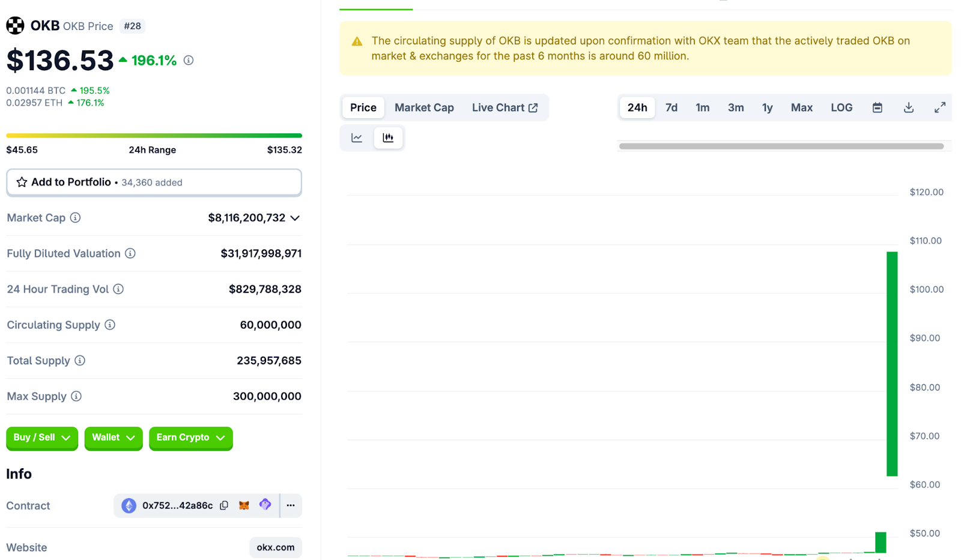Viewport: 961px width, 560px height.
Task: View Circulating Supply info tooltip
Action: click(x=110, y=325)
